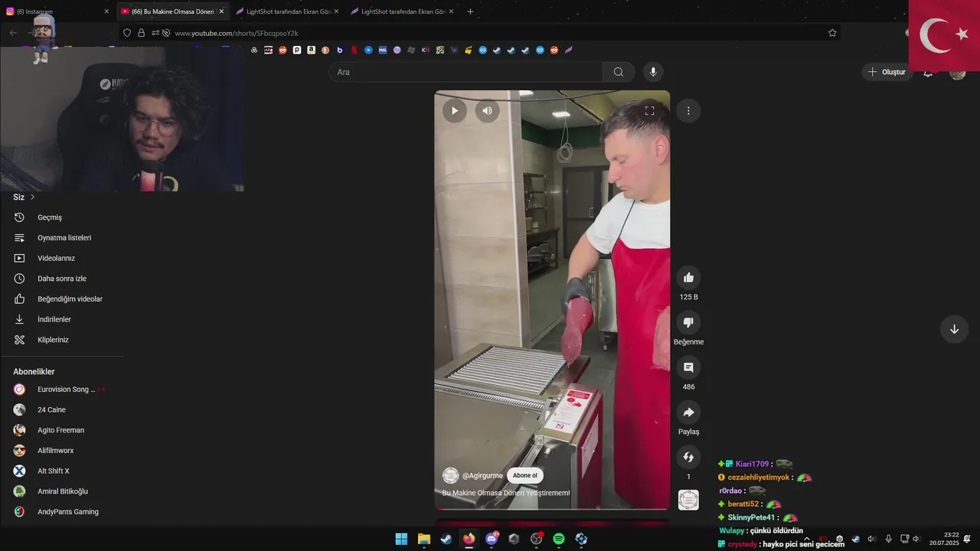Start voice search with microphone icon
Image resolution: width=980 pixels, height=551 pixels.
pyautogui.click(x=653, y=72)
